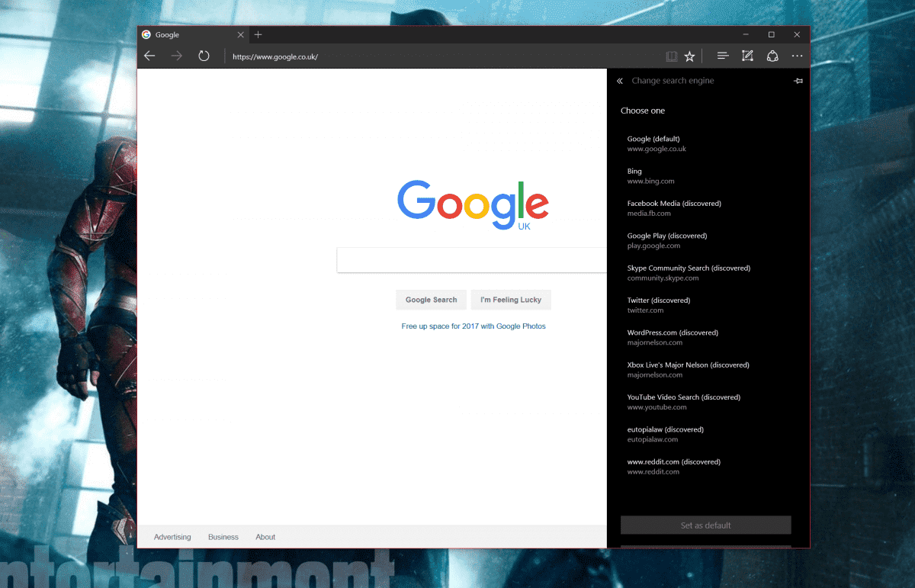Click the address bar URL field
Image resolution: width=915 pixels, height=588 pixels.
(442, 56)
